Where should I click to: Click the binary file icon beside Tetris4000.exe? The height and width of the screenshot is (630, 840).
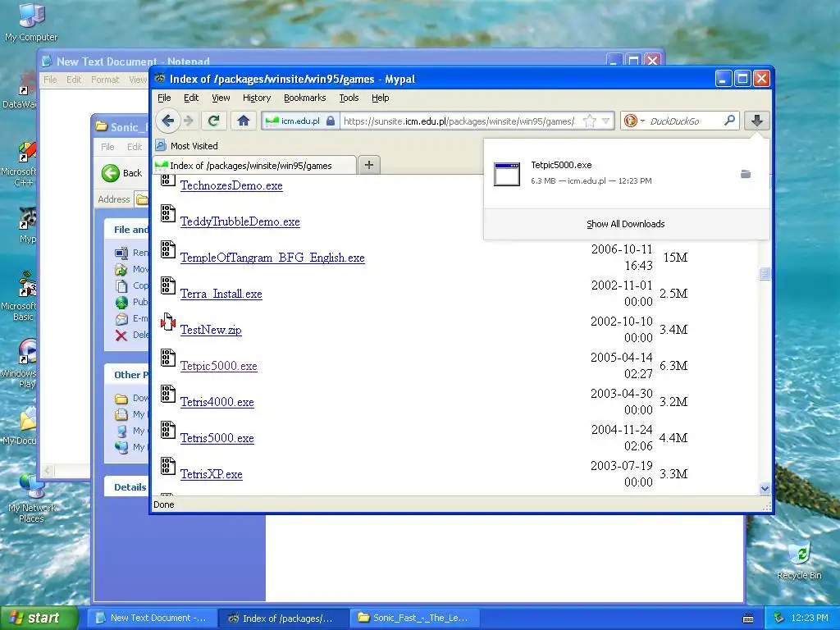(x=167, y=394)
